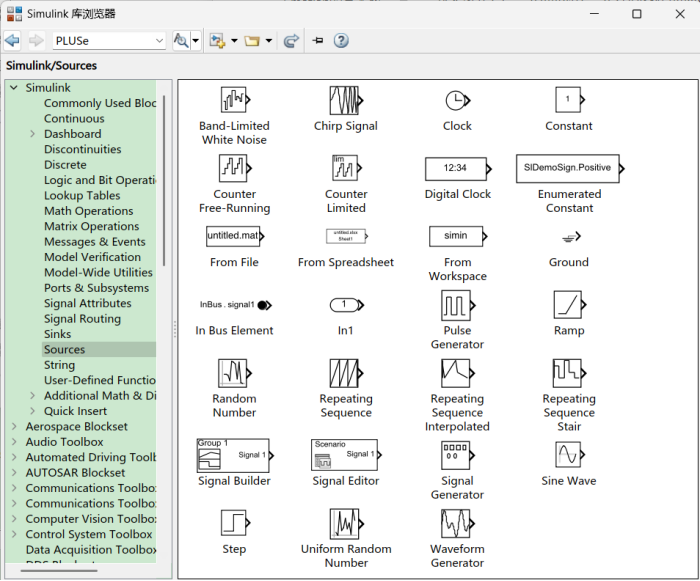Image resolution: width=700 pixels, height=581 pixels.
Task: Click the search binoculars icon
Action: (181, 41)
